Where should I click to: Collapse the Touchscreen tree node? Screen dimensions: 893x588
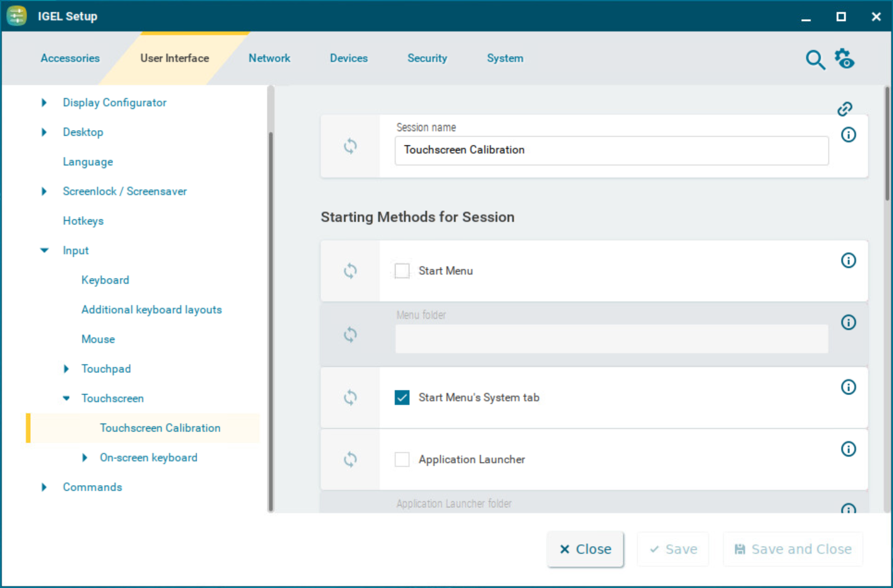67,399
